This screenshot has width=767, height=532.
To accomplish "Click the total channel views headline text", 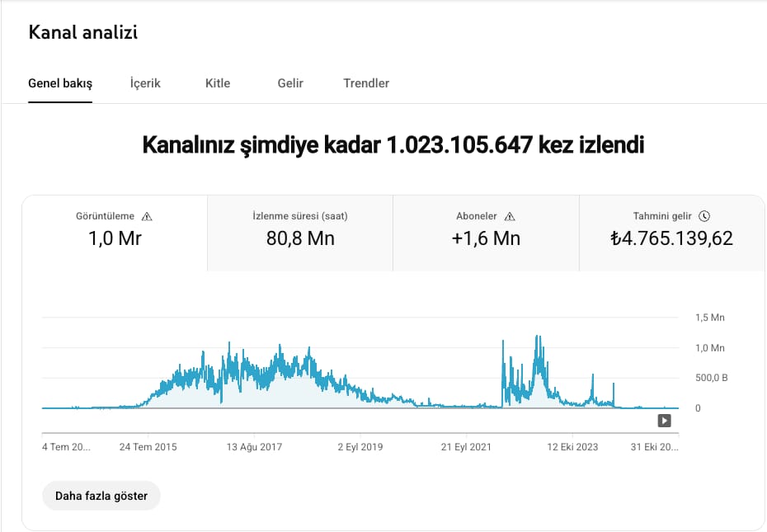I will 393,145.
